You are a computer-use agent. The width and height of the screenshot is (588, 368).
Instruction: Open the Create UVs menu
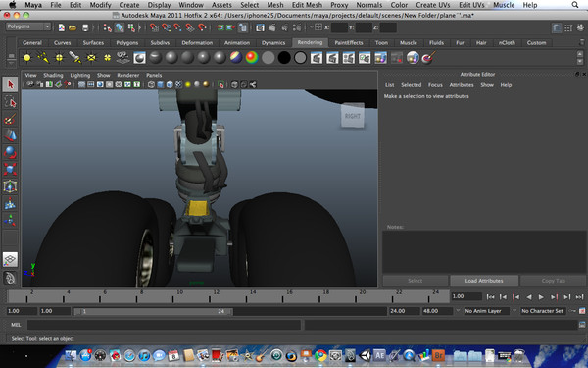pyautogui.click(x=433, y=5)
